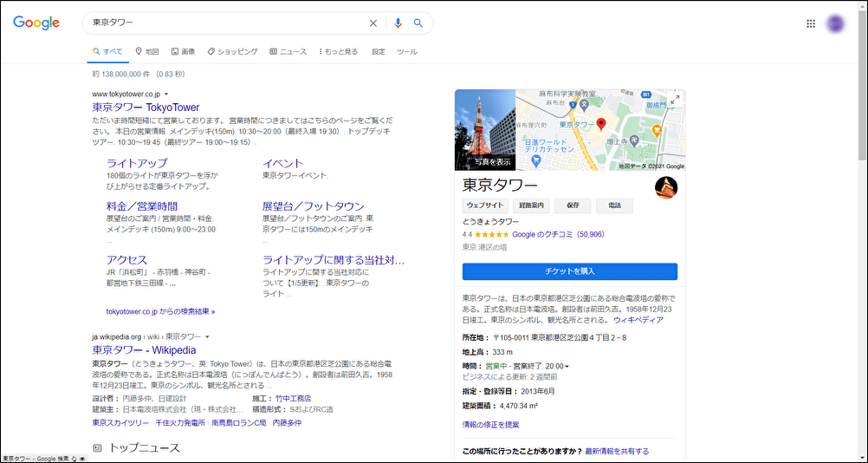This screenshot has height=463, width=868.
Task: Click the 保存 save button
Action: tap(573, 205)
